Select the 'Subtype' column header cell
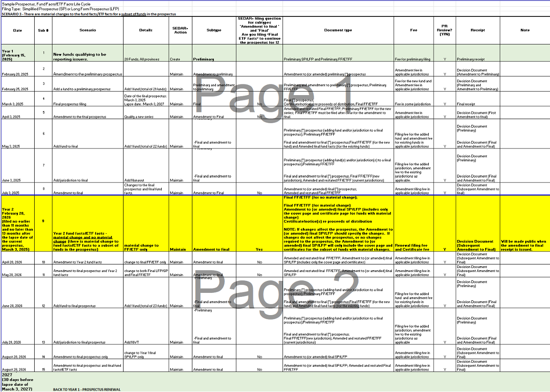550x392 pixels. click(x=214, y=30)
